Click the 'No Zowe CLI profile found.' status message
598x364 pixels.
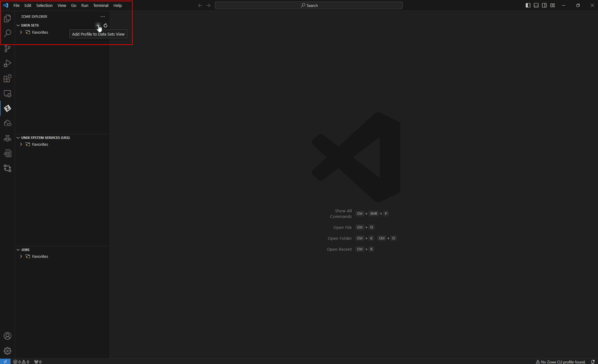coord(561,362)
